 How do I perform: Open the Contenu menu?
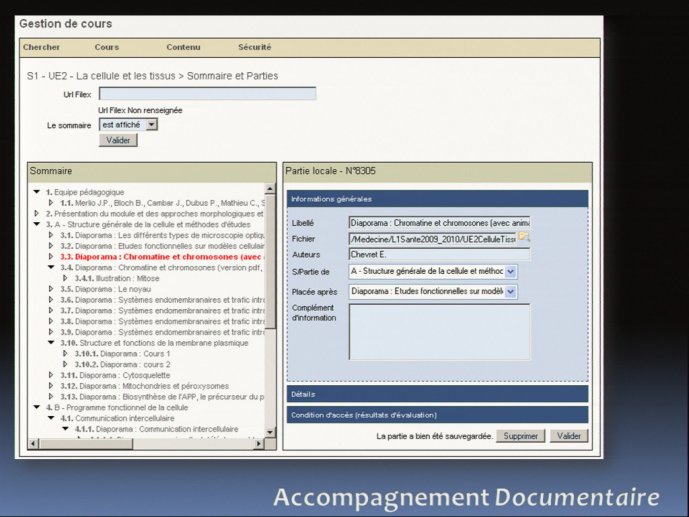coord(183,47)
